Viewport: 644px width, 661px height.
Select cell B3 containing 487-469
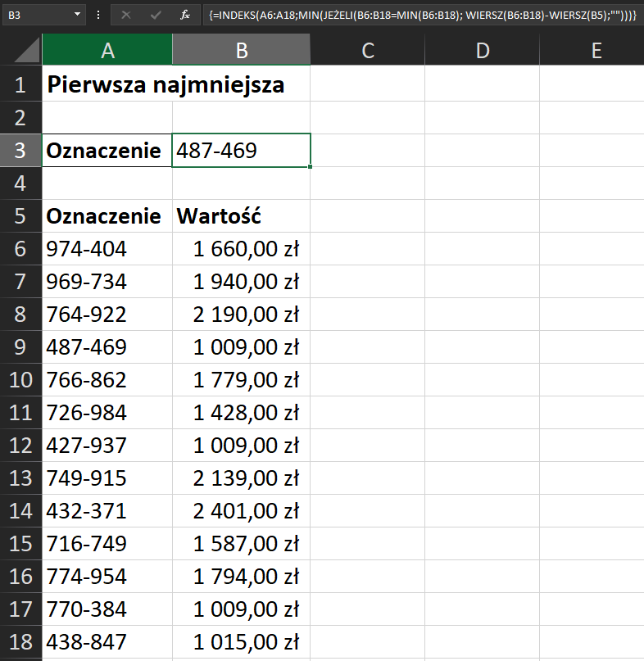242,151
